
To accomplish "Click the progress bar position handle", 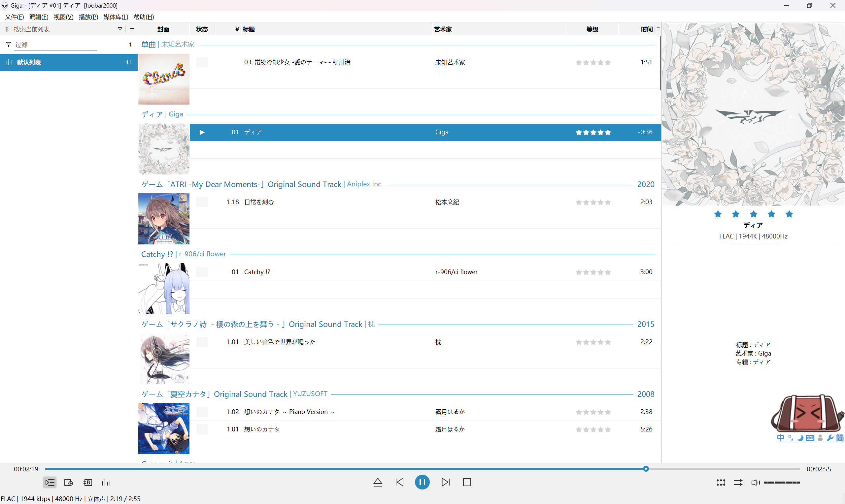I will (646, 469).
